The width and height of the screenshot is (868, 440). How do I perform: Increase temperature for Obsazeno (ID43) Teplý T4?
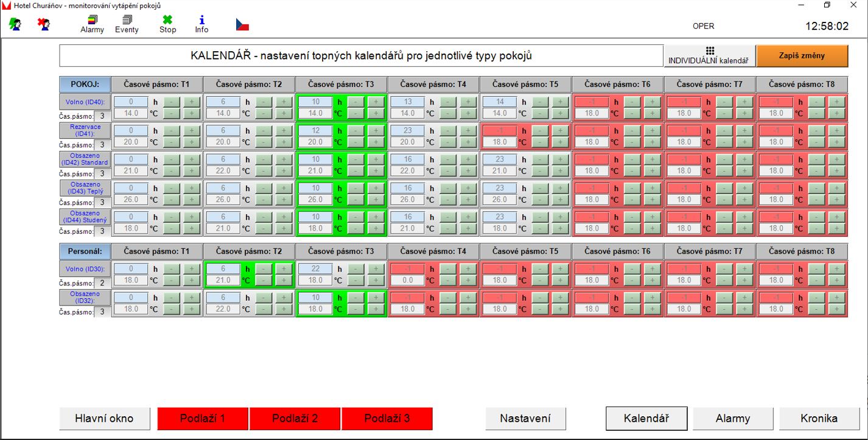467,200
